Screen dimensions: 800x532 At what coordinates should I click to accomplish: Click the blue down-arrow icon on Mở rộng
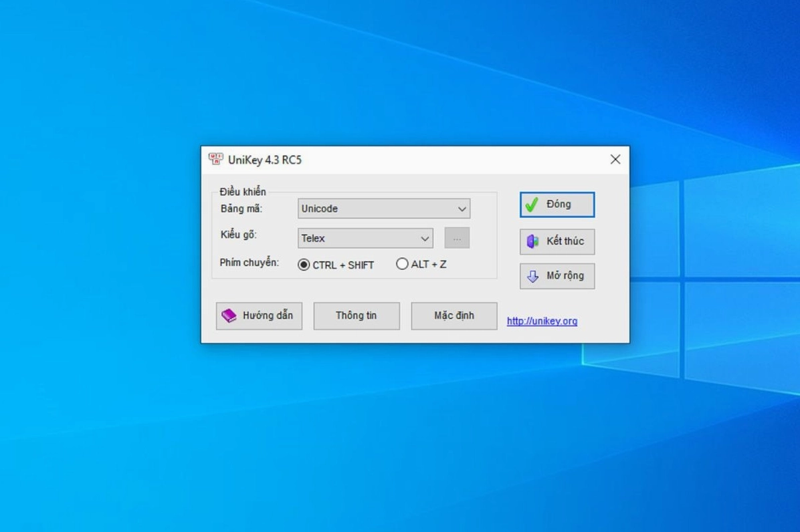(x=532, y=276)
